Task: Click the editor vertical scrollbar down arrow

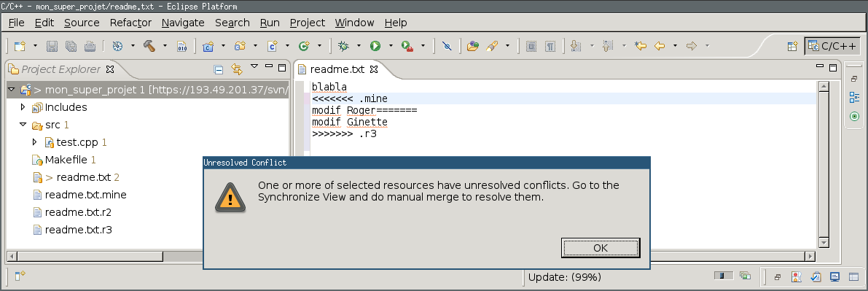Action: pos(824,243)
